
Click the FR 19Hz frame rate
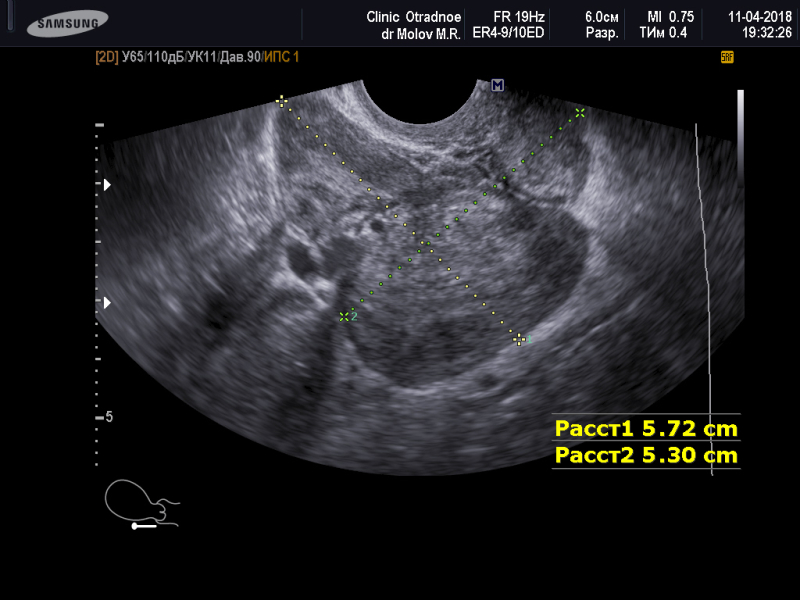click(519, 17)
